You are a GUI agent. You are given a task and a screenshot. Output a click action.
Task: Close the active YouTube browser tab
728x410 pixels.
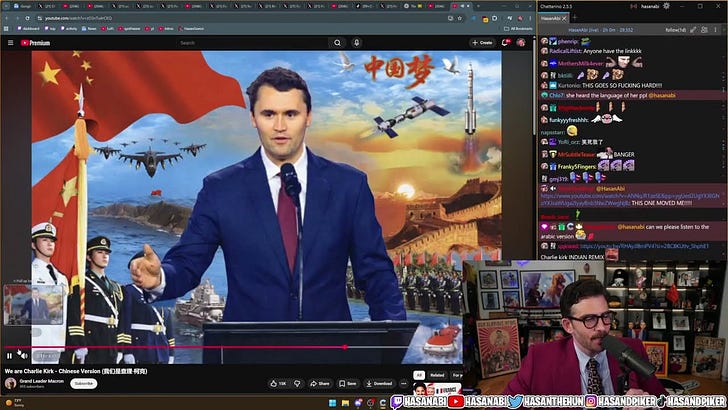pyautogui.click(x=468, y=6)
